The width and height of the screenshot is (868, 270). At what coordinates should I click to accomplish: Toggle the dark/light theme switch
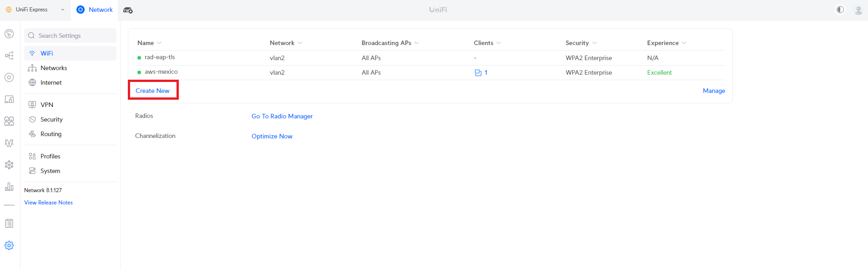(840, 10)
